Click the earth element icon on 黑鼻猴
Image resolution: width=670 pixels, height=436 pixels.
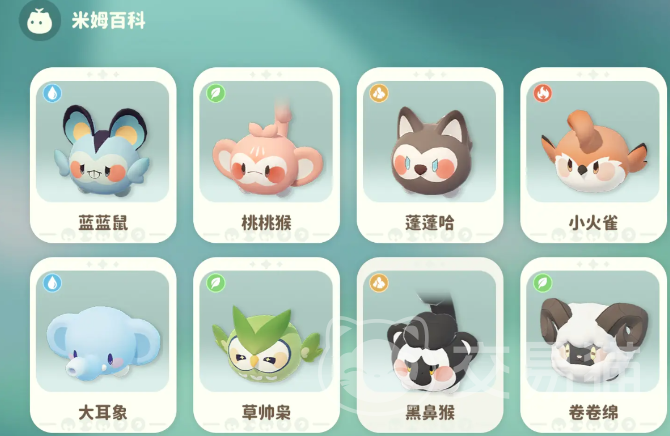tap(379, 283)
